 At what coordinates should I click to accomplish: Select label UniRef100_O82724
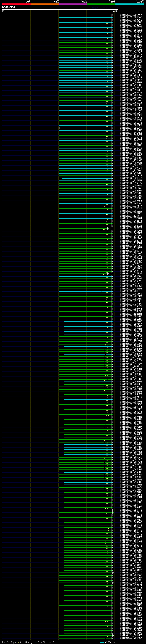pos(131,77)
